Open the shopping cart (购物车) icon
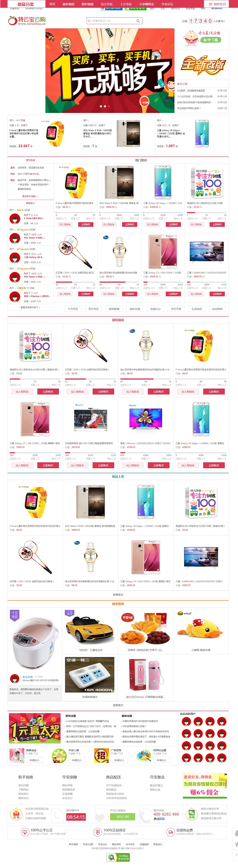 (211, 4)
